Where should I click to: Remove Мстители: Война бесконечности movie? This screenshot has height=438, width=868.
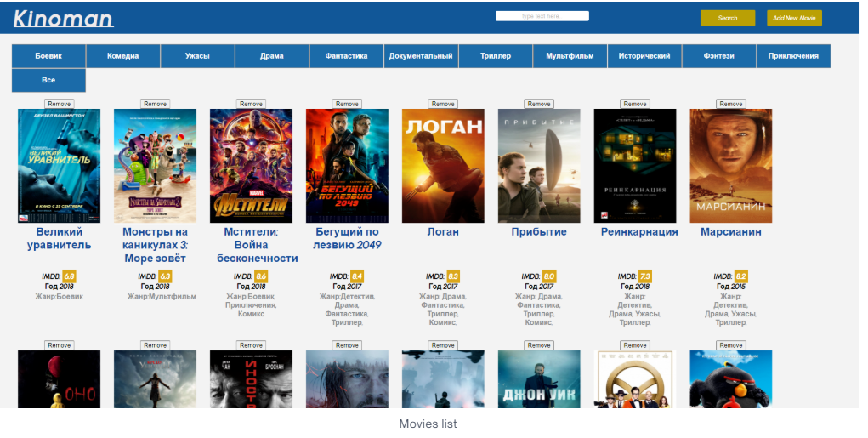[252, 104]
